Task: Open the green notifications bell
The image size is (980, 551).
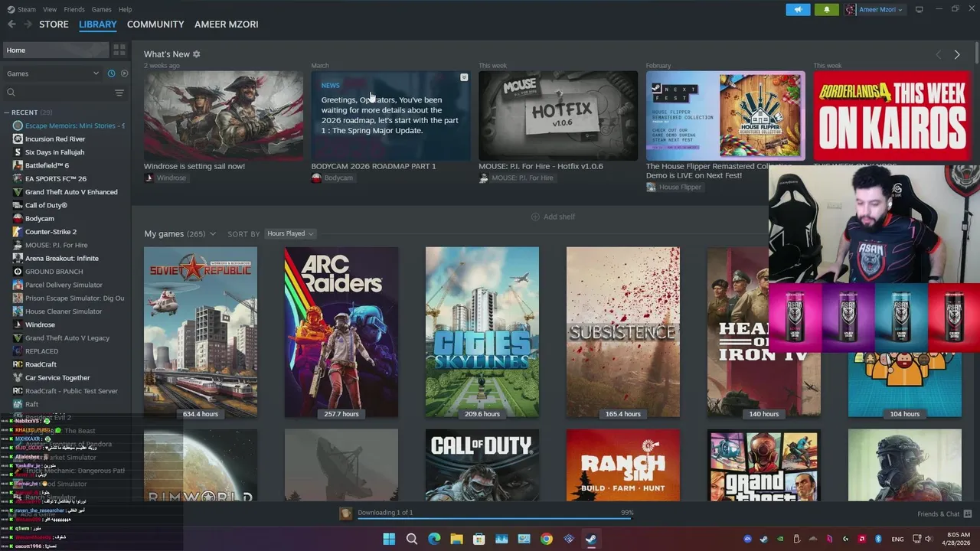Action: click(x=826, y=9)
